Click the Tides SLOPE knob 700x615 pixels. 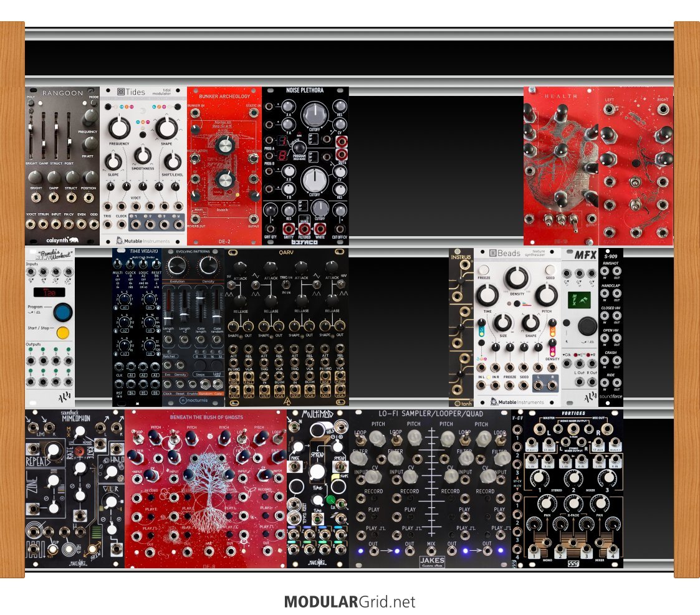113,161
